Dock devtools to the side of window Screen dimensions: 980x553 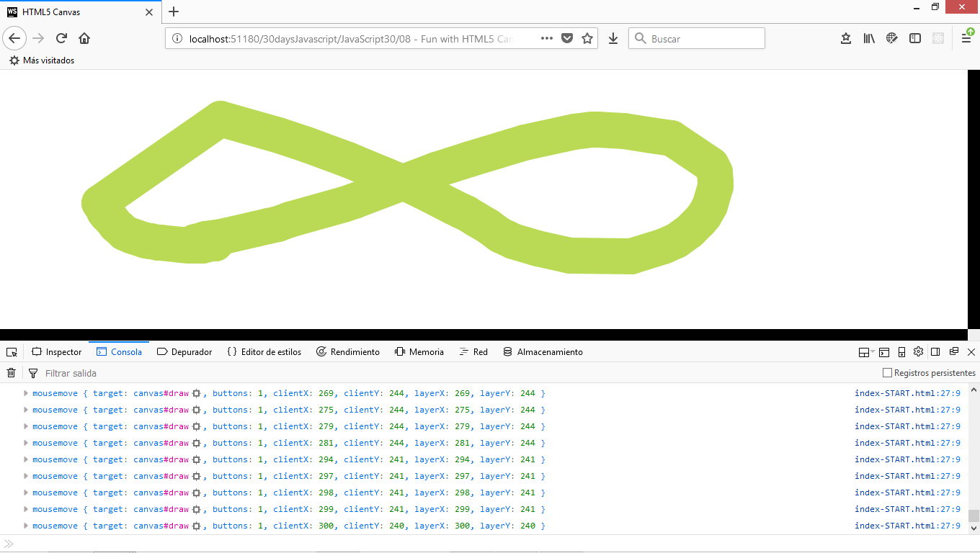point(935,351)
